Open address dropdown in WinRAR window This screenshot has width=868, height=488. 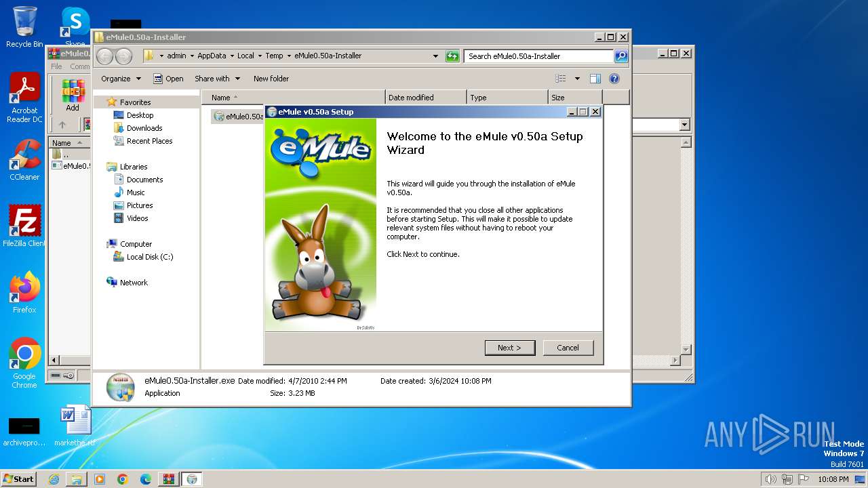click(684, 125)
